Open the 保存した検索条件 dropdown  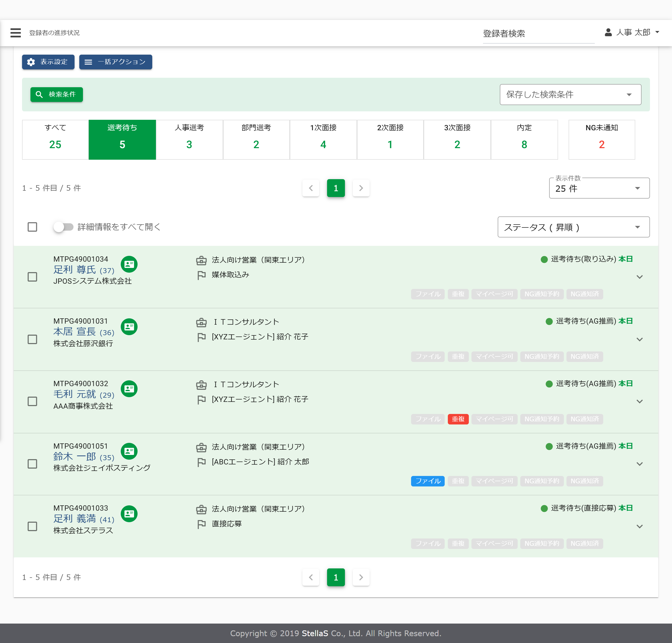tap(570, 95)
